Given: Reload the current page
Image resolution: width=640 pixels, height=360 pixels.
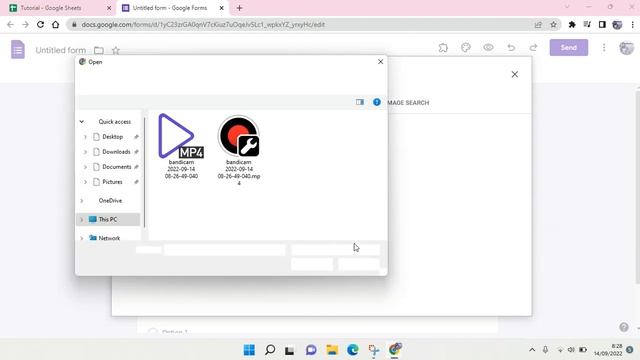Looking at the screenshot, I should pyautogui.click(x=40, y=25).
